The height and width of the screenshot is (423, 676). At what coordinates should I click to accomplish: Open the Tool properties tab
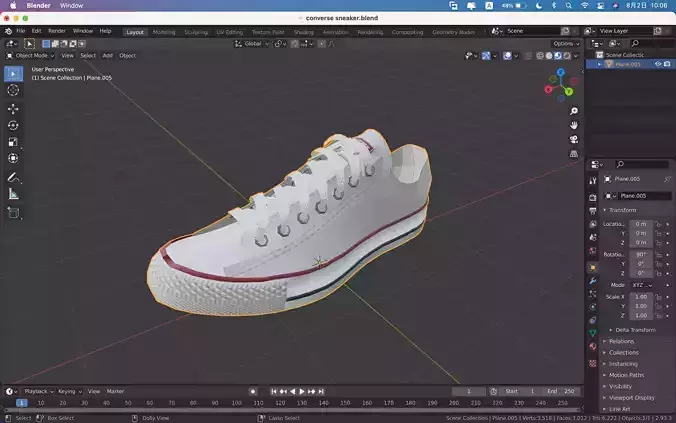pyautogui.click(x=593, y=181)
